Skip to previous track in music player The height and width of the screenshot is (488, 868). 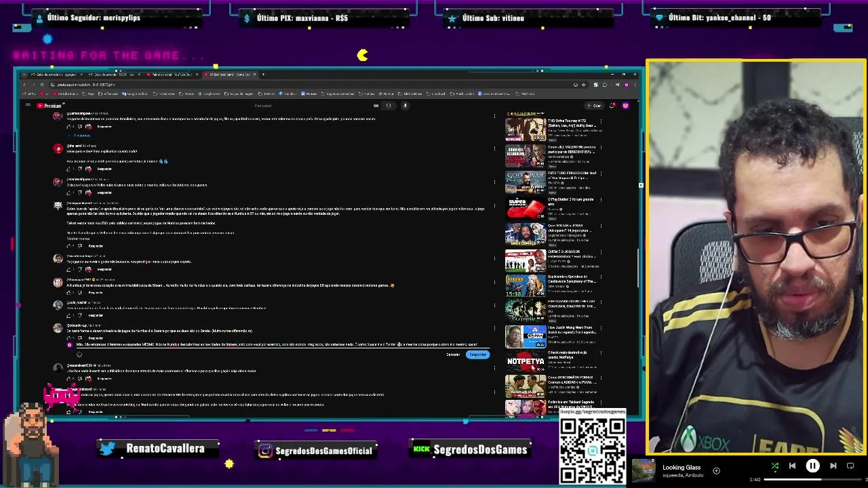(792, 466)
